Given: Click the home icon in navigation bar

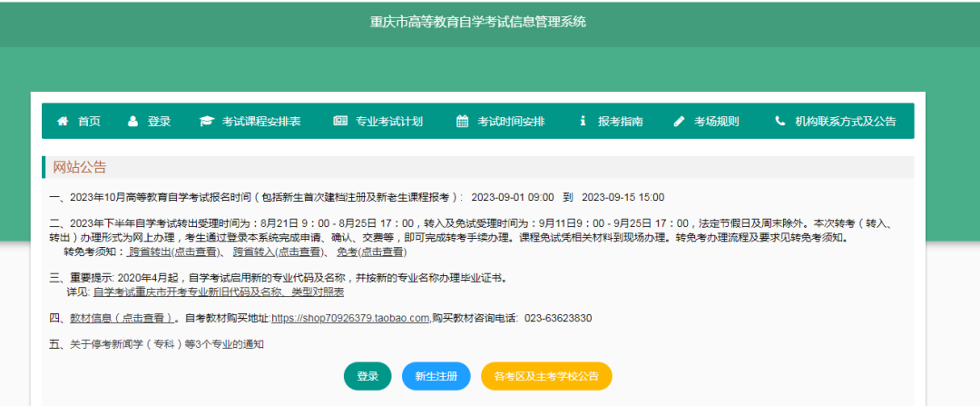Looking at the screenshot, I should pyautogui.click(x=63, y=122).
